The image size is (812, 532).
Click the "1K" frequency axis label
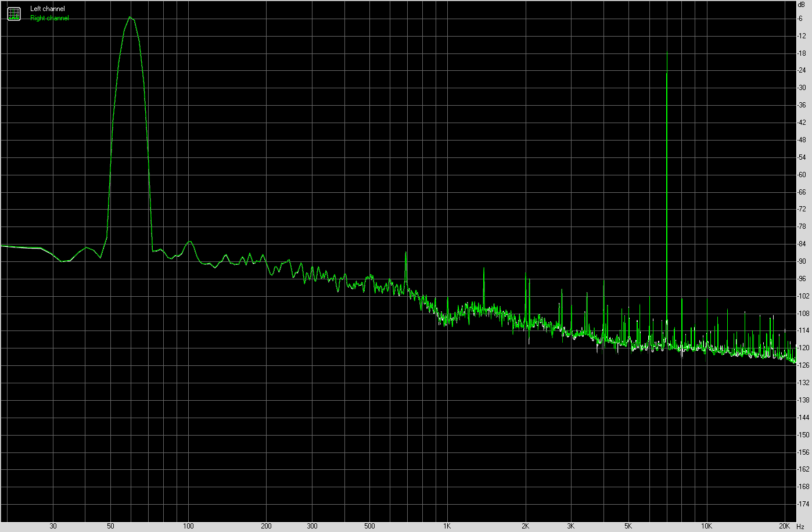[x=447, y=526]
